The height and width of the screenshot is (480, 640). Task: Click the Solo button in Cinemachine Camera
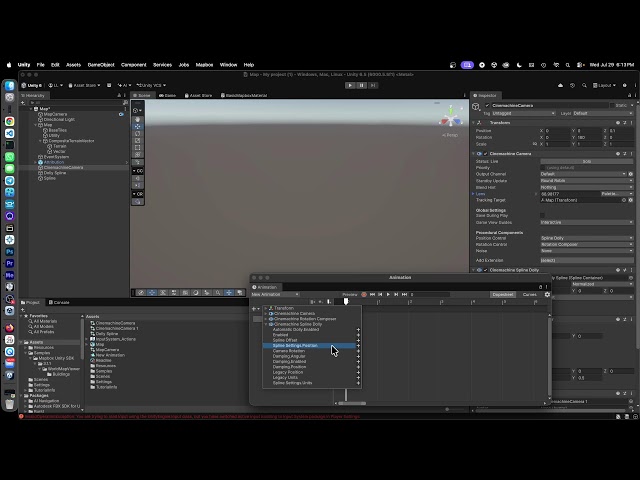point(587,161)
